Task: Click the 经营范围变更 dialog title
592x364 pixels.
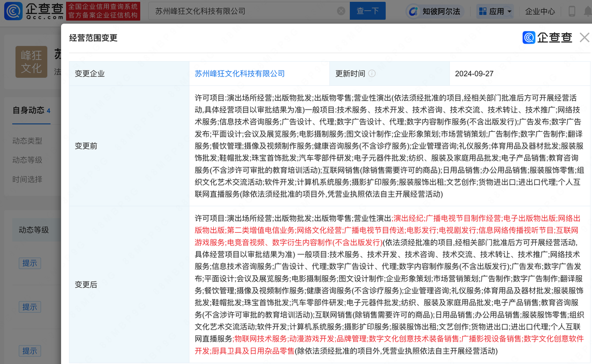Action: click(x=93, y=38)
